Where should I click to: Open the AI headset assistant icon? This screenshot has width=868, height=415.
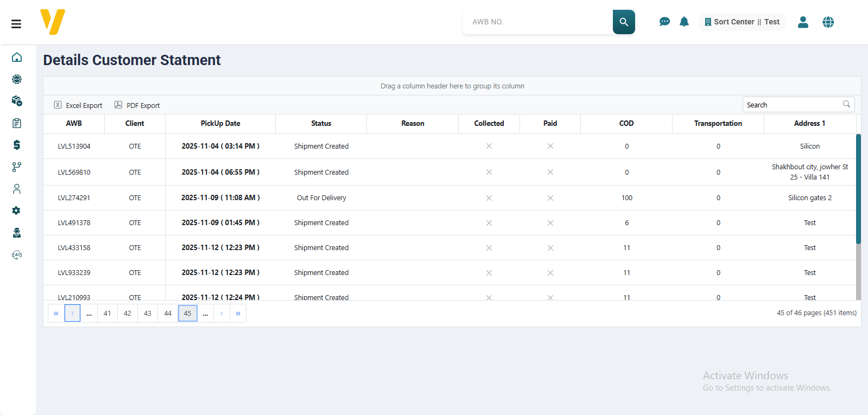[x=17, y=255]
